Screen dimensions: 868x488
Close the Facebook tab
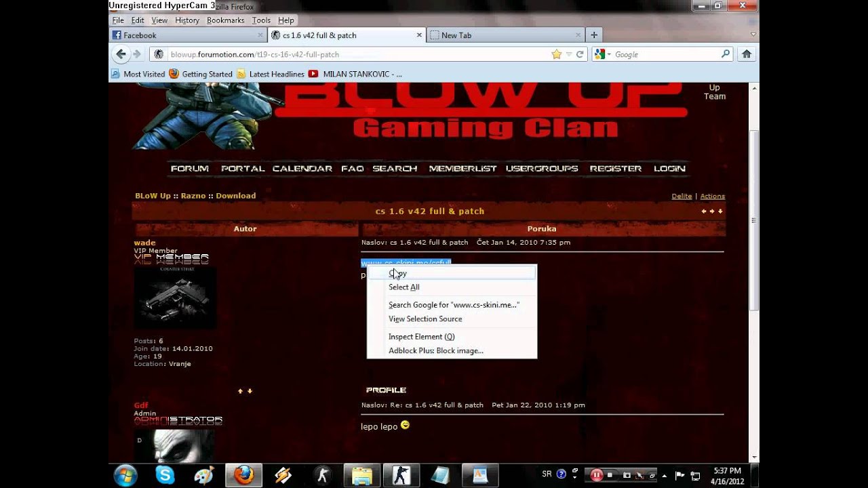click(x=260, y=35)
